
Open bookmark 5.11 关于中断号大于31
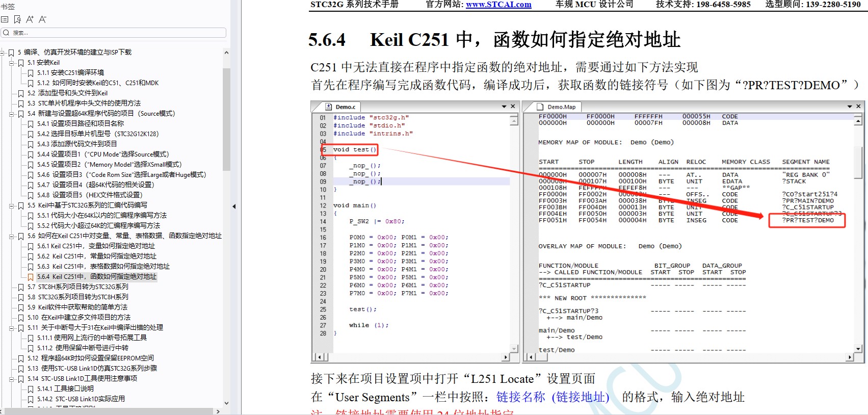point(95,328)
